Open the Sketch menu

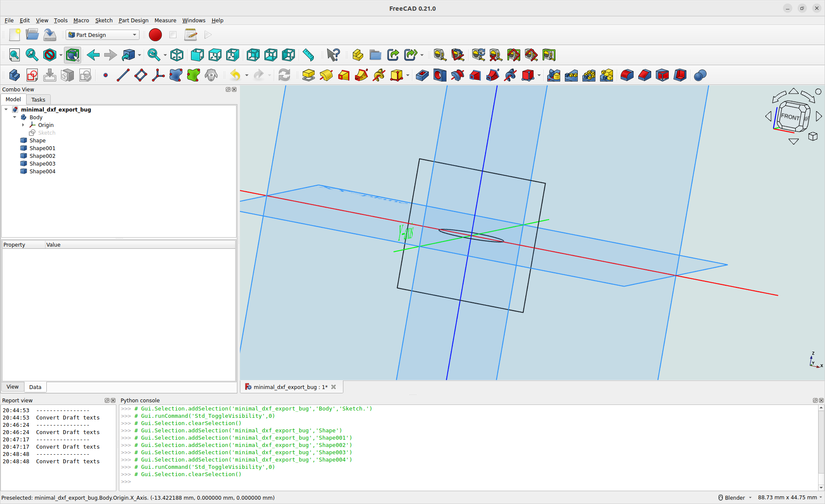pyautogui.click(x=104, y=20)
